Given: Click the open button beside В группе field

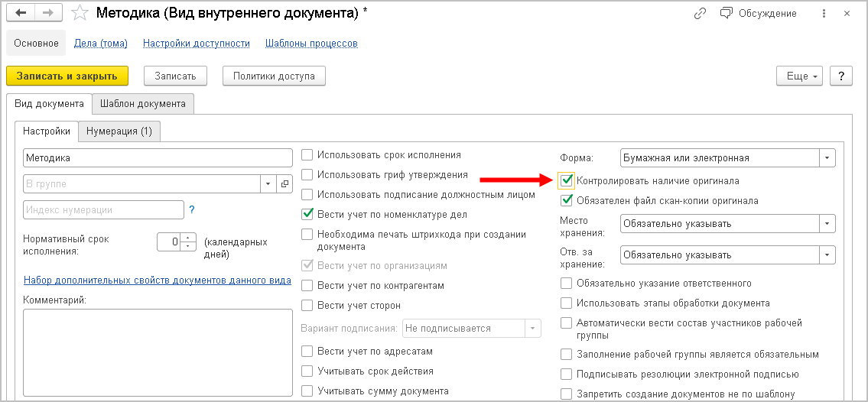Looking at the screenshot, I should [x=284, y=184].
